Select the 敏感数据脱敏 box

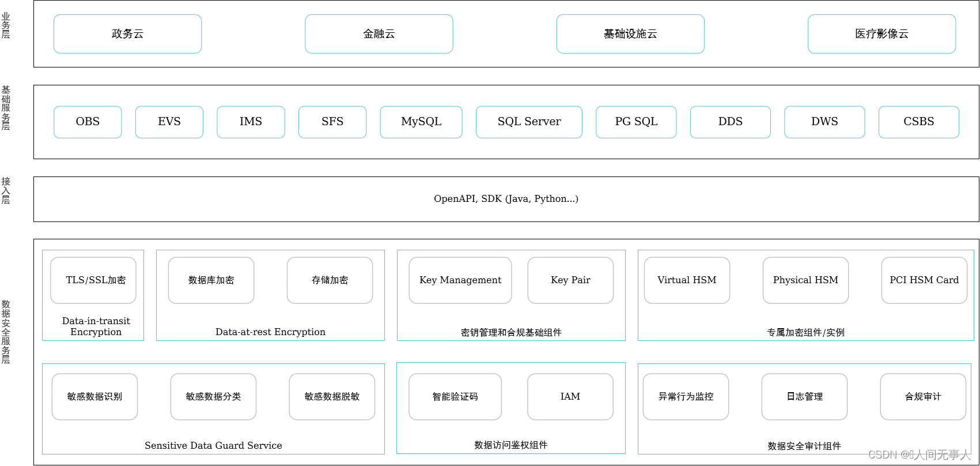332,397
